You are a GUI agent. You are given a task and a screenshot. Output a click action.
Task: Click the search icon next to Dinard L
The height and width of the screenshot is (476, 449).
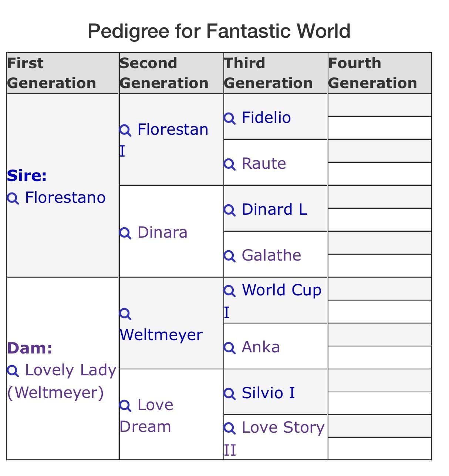pyautogui.click(x=230, y=210)
